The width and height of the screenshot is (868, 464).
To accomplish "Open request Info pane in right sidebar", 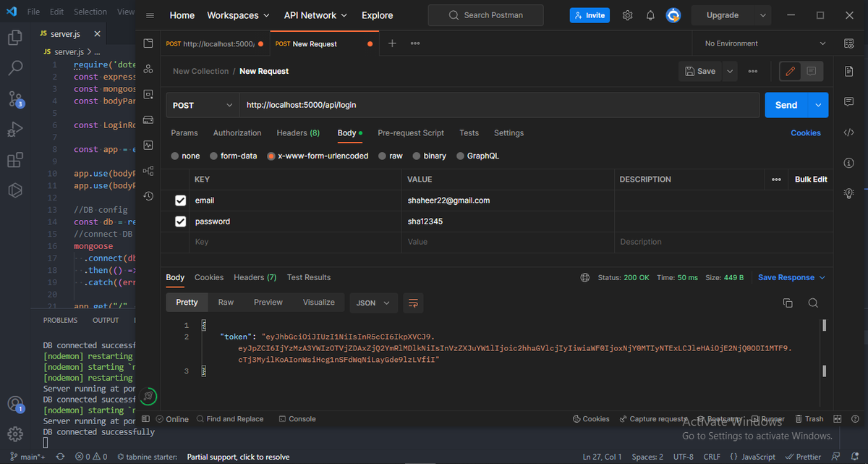I will point(849,162).
